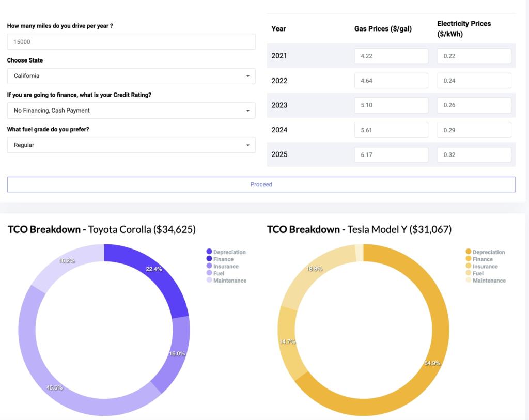Click the 16.2% Maintenance segment on Corolla donut
Image resolution: width=529 pixels, height=420 pixels.
click(66, 261)
